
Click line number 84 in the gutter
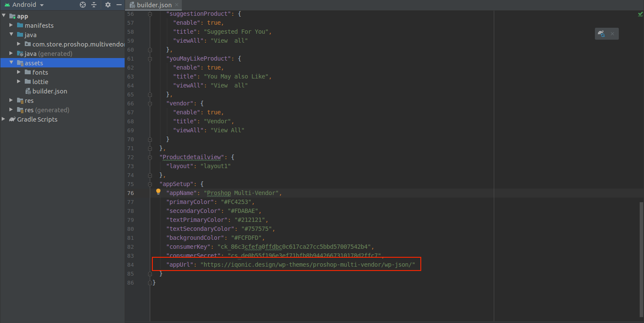[x=130, y=265]
